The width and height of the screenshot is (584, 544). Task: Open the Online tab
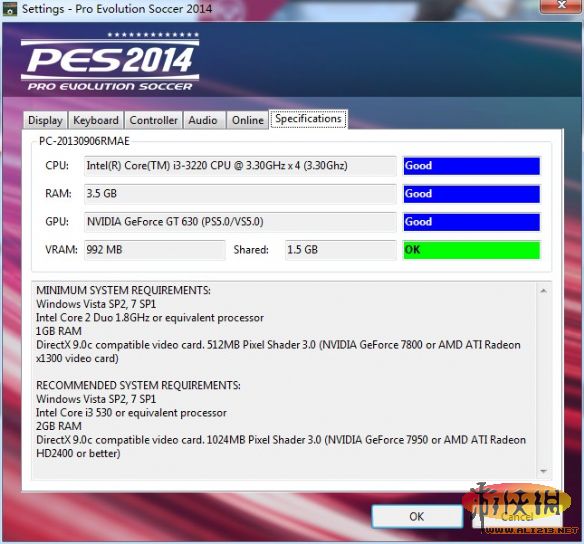[x=248, y=120]
